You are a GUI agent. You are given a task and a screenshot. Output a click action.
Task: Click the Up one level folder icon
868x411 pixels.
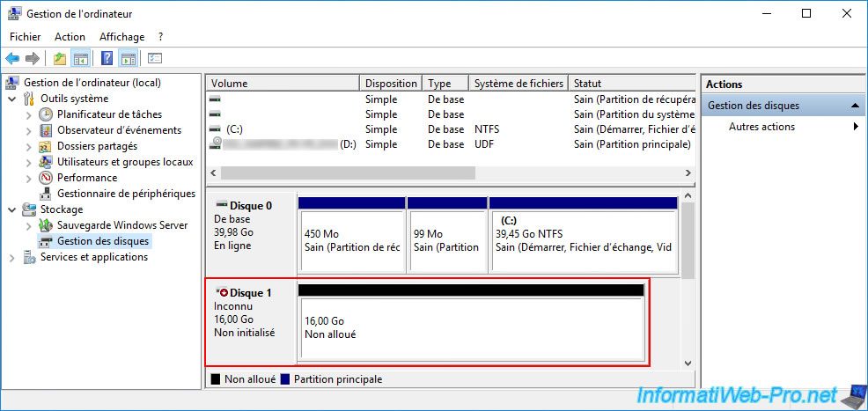[59, 58]
